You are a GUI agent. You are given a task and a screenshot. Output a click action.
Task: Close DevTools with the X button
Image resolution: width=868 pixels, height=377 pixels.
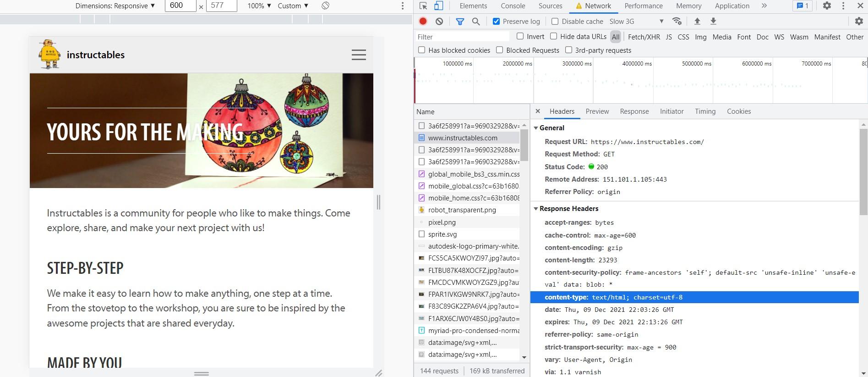pyautogui.click(x=860, y=6)
